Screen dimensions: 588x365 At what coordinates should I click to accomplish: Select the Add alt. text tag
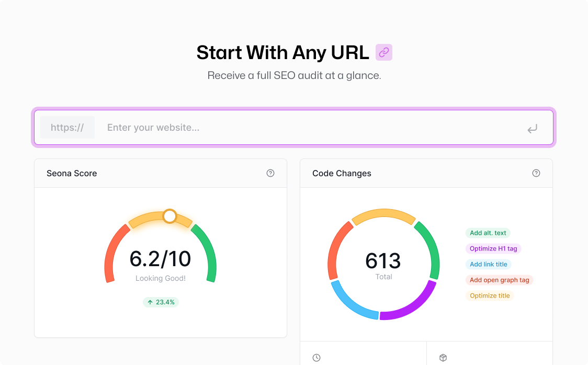[488, 233]
